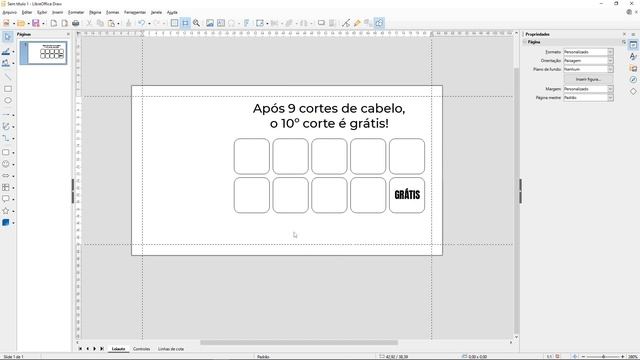Click the Open document folder icon
640x360 pixels.
(x=21, y=23)
